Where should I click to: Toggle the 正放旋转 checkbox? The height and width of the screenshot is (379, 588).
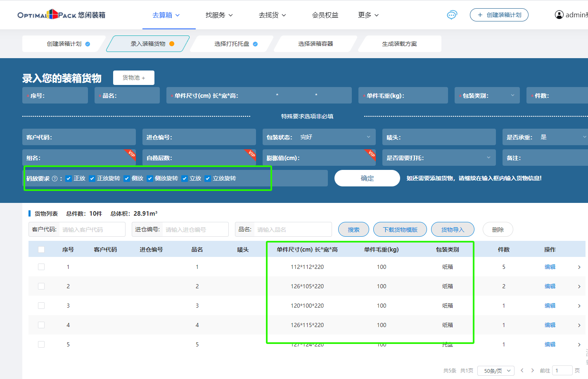(92, 179)
